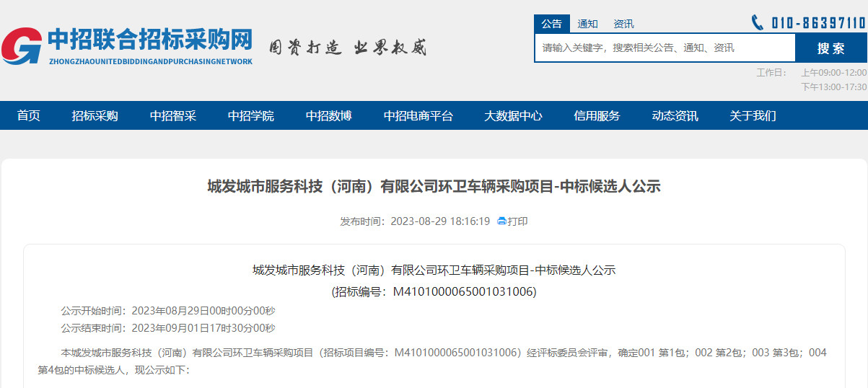
Task: Select the 资讯 search tab
Action: (623, 24)
